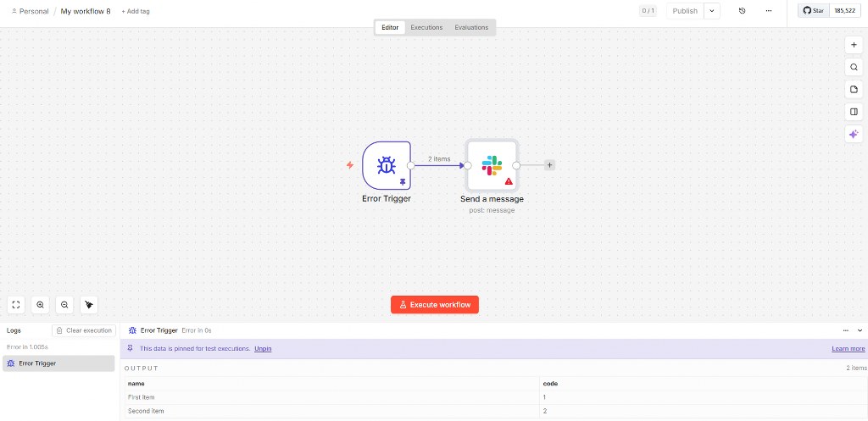Click the Error Trigger output connector
The width and height of the screenshot is (868, 421).
click(x=411, y=165)
